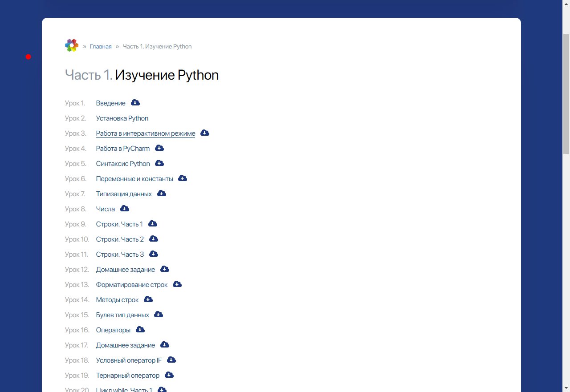Open the Установка Python lesson
Image resolution: width=570 pixels, height=392 pixels.
pyautogui.click(x=122, y=118)
